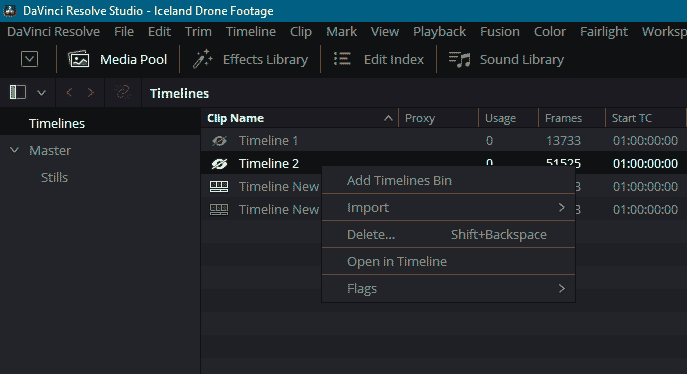Open the Media Pool panel icon
The image size is (687, 374).
point(79,59)
